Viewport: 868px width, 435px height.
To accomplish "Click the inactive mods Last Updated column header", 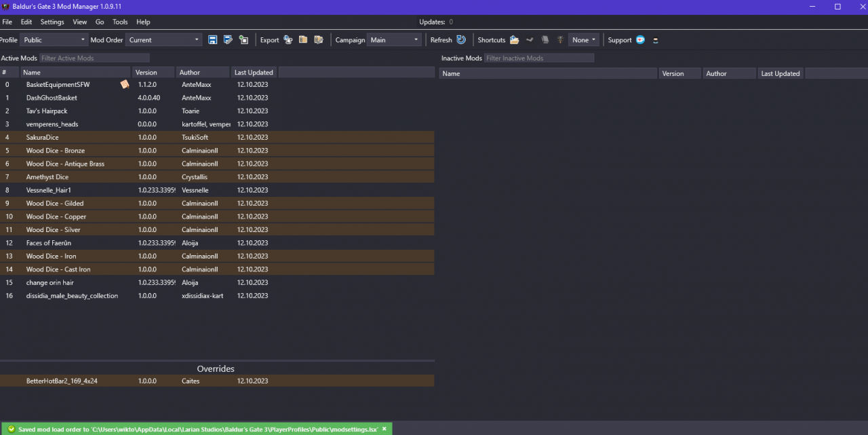I will tap(781, 73).
